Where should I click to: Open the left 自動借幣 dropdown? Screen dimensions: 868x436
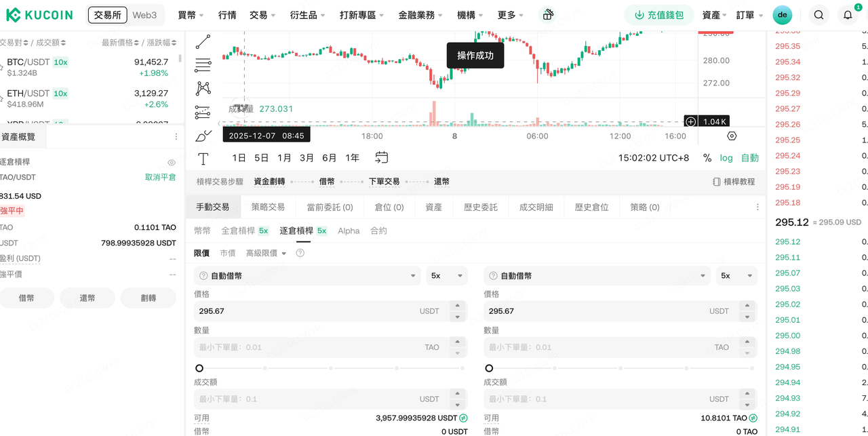click(x=307, y=276)
